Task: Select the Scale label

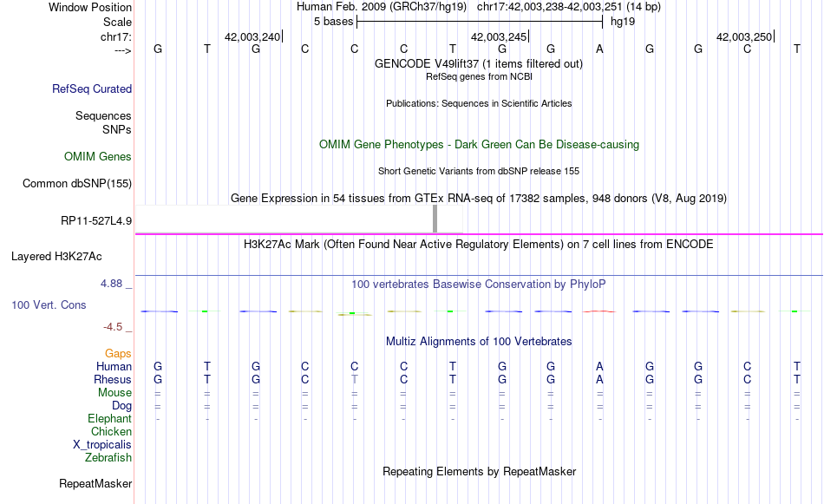Action: point(118,22)
